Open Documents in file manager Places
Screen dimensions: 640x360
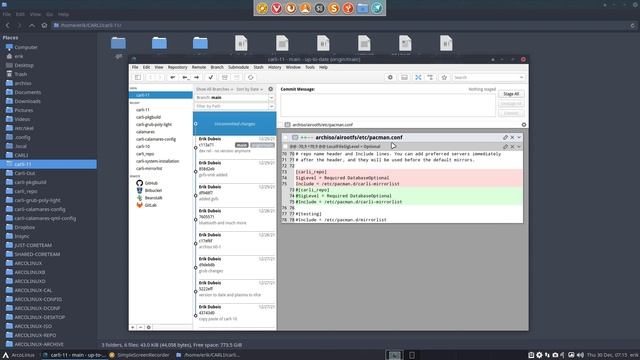tap(28, 92)
